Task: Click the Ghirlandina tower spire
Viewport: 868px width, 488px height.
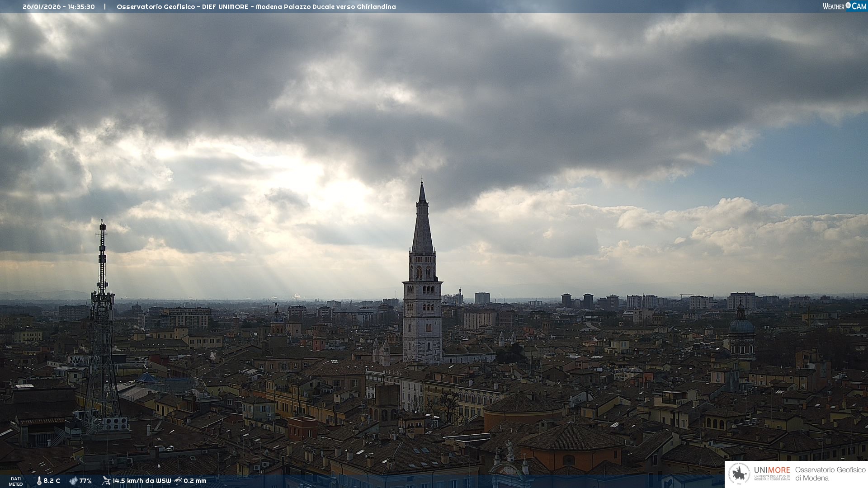Action: pos(422,226)
